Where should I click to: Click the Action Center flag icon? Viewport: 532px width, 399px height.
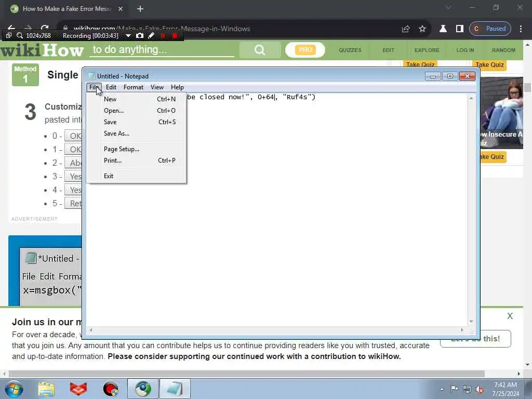454,389
